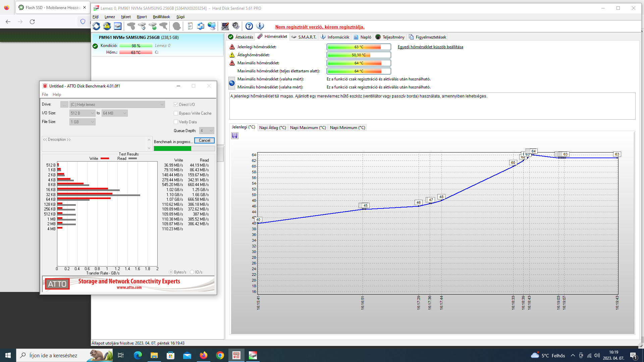Viewport: 644px width, 362px height.
Task: Switch to the S.M.A.R.T. tab
Action: pyautogui.click(x=304, y=37)
